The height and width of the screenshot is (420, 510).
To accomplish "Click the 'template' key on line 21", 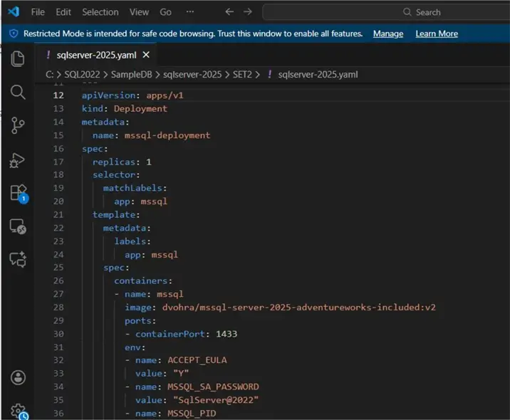I will (x=114, y=215).
